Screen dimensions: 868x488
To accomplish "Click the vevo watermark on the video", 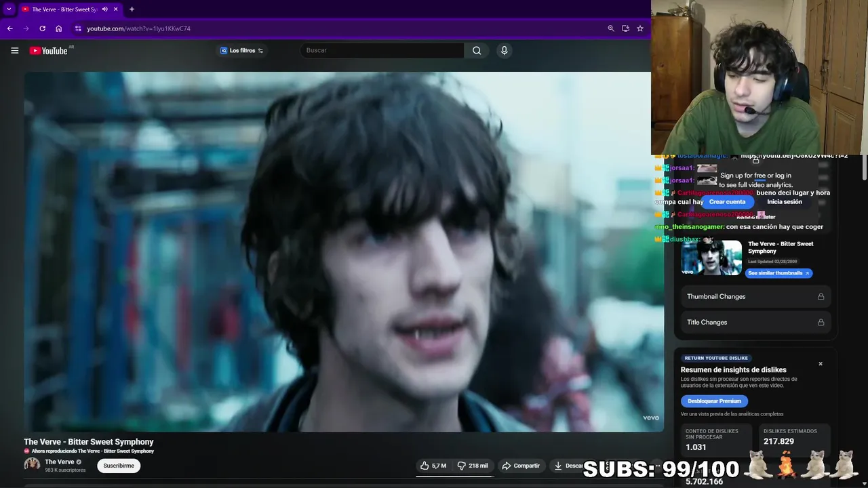I will (x=651, y=418).
